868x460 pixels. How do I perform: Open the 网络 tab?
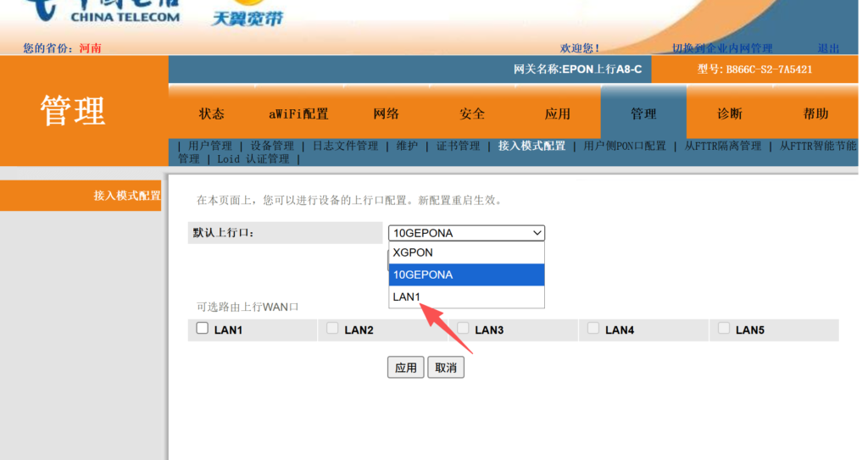386,114
